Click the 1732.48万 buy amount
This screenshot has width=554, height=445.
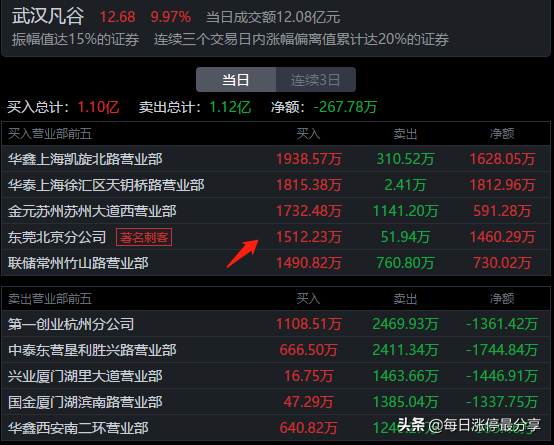(308, 211)
